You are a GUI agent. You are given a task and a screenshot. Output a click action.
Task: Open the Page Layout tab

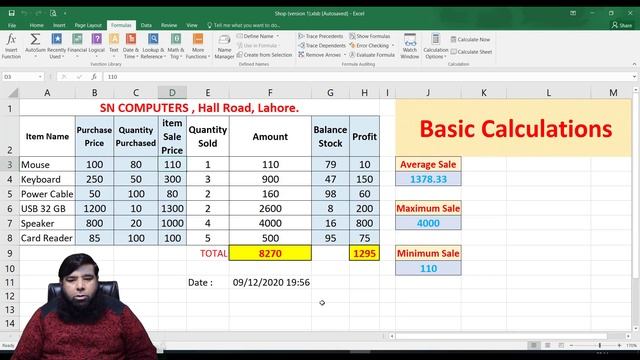[x=88, y=25]
